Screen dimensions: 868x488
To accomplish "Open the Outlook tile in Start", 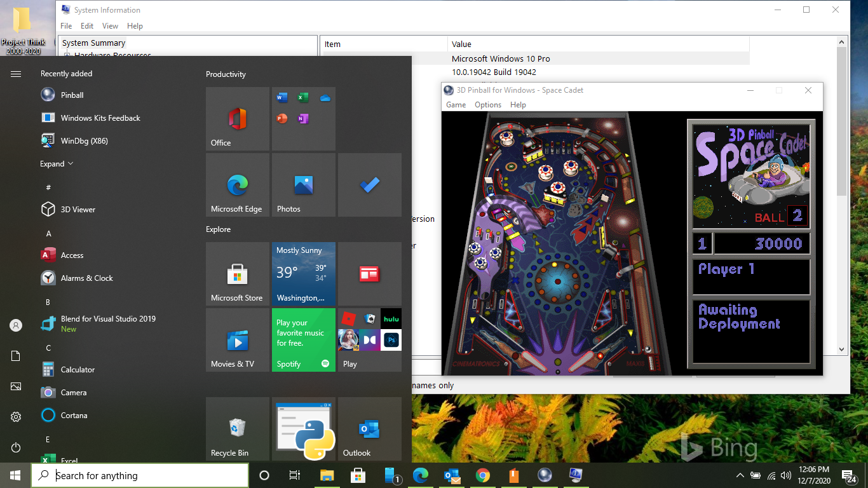I will tap(370, 429).
